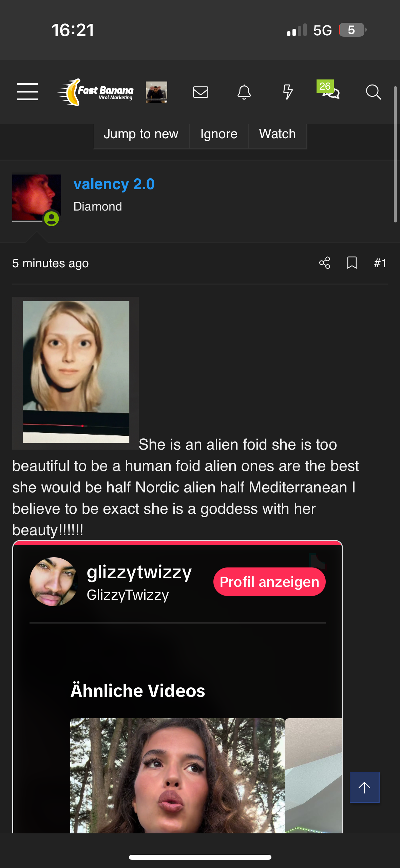
Task: Open the bell alerts notifications
Action: click(244, 92)
